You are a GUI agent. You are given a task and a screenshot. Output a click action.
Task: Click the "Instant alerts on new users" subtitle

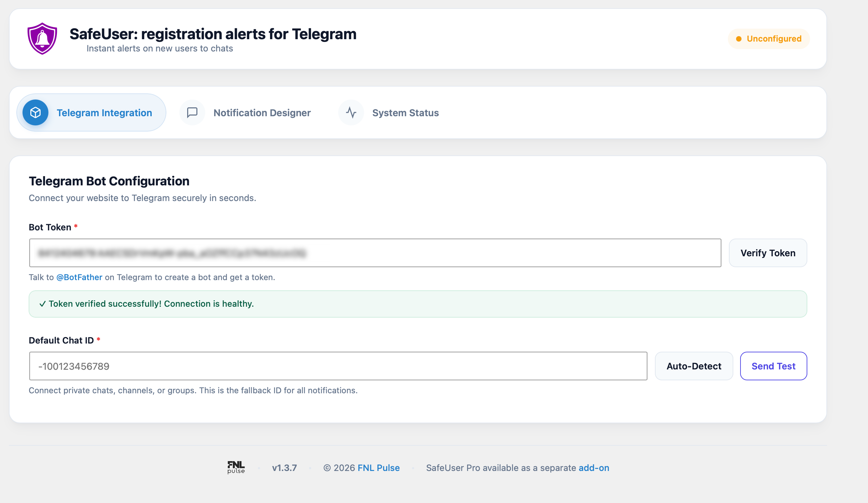click(160, 48)
